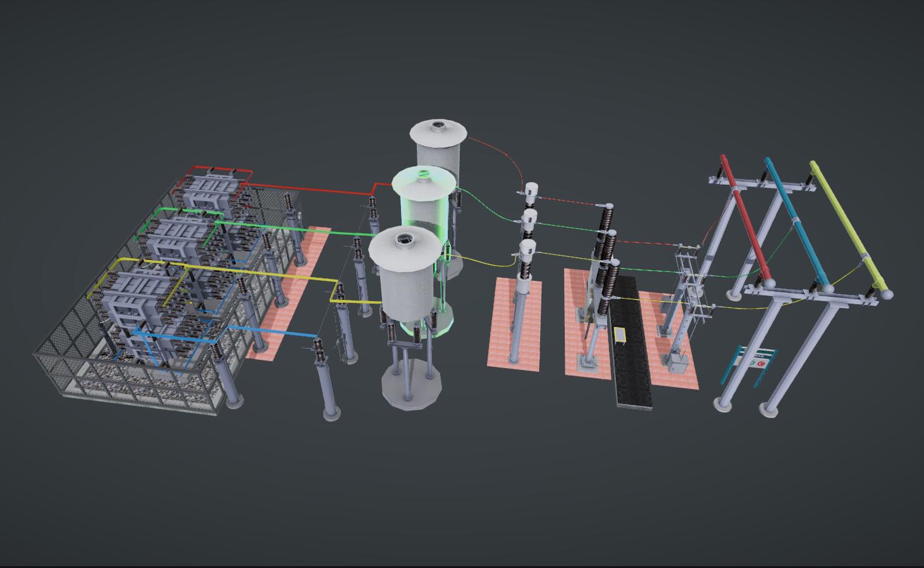Click the yellow-green busbar pipe on the gantry
Screen dimensions: 924x568
pos(850,230)
